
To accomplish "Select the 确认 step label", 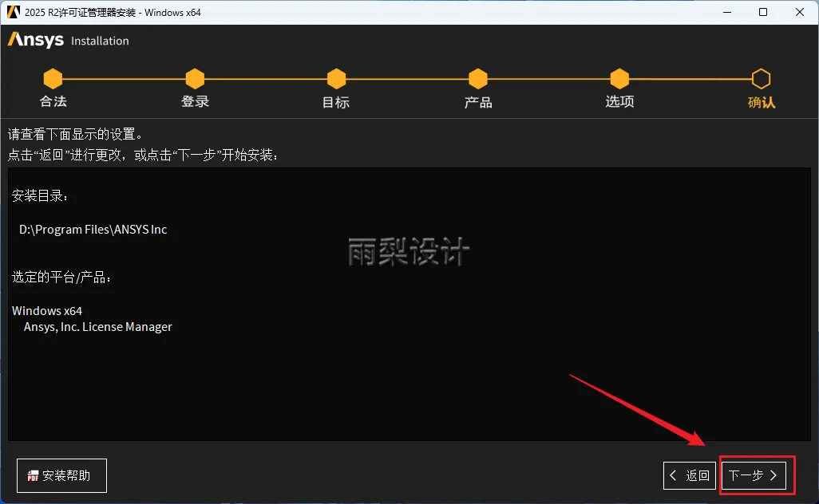I will (x=762, y=102).
